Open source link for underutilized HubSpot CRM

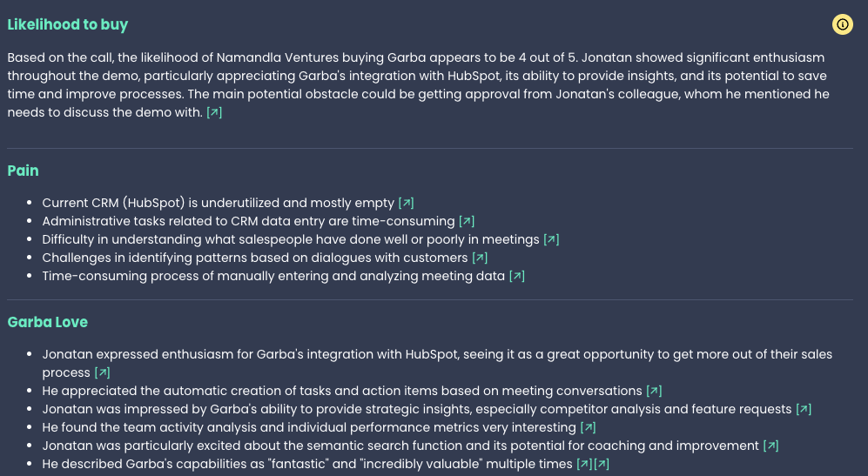click(406, 204)
